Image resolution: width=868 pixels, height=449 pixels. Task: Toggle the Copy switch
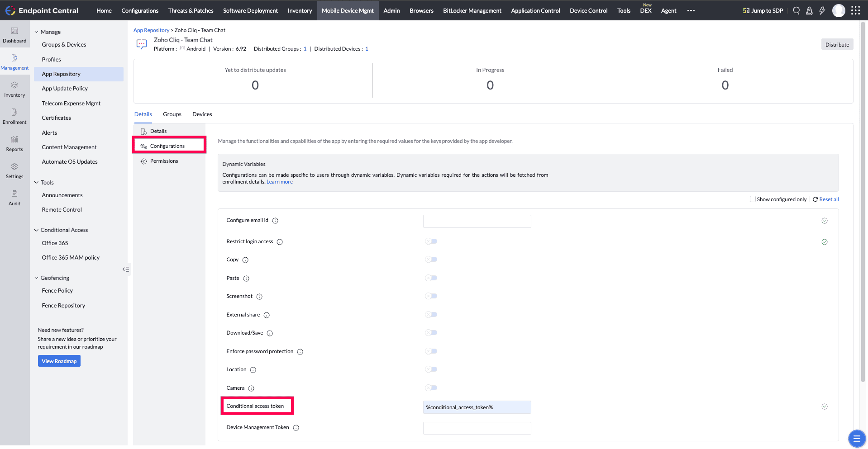point(431,260)
